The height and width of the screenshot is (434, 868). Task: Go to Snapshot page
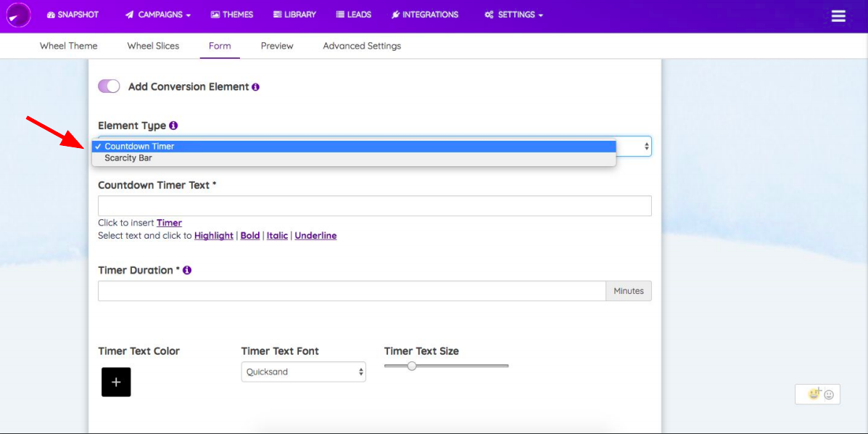(x=73, y=15)
